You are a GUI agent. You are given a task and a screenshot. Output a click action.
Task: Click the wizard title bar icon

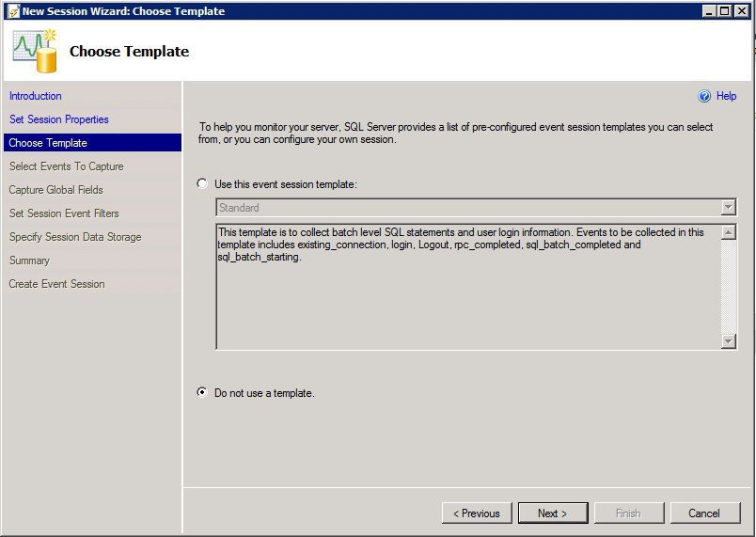coord(13,11)
